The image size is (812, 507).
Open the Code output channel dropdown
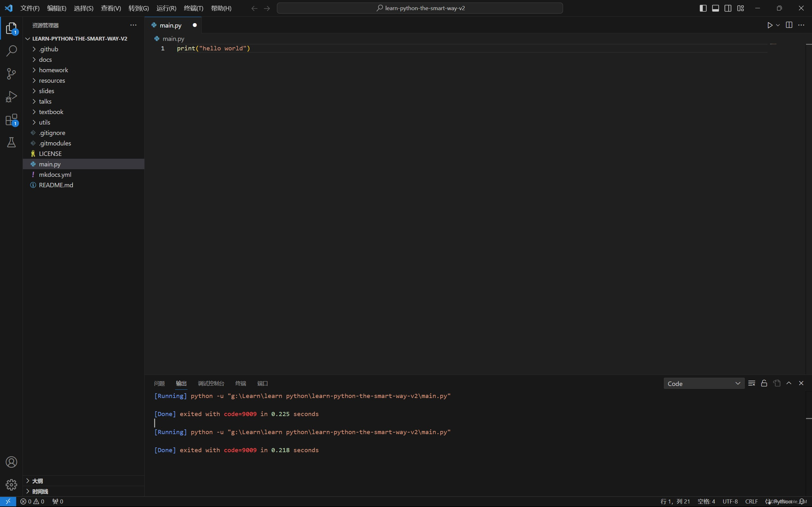pyautogui.click(x=704, y=383)
